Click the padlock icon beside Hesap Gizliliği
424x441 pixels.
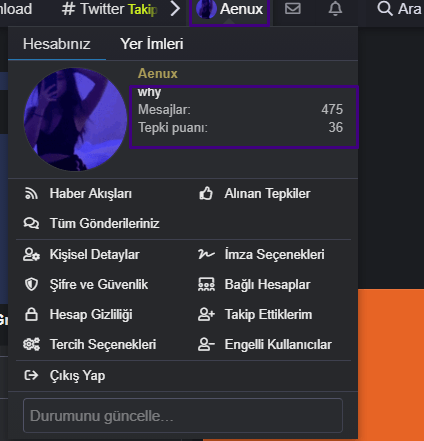click(x=31, y=314)
